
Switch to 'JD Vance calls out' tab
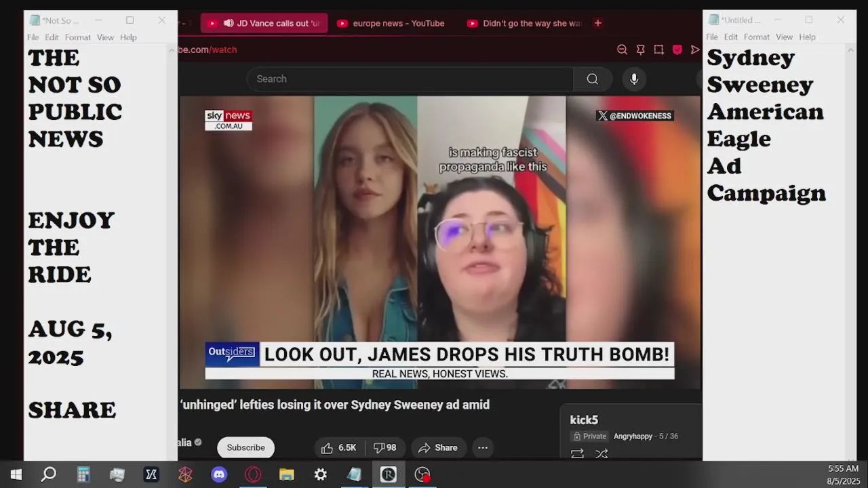[264, 23]
